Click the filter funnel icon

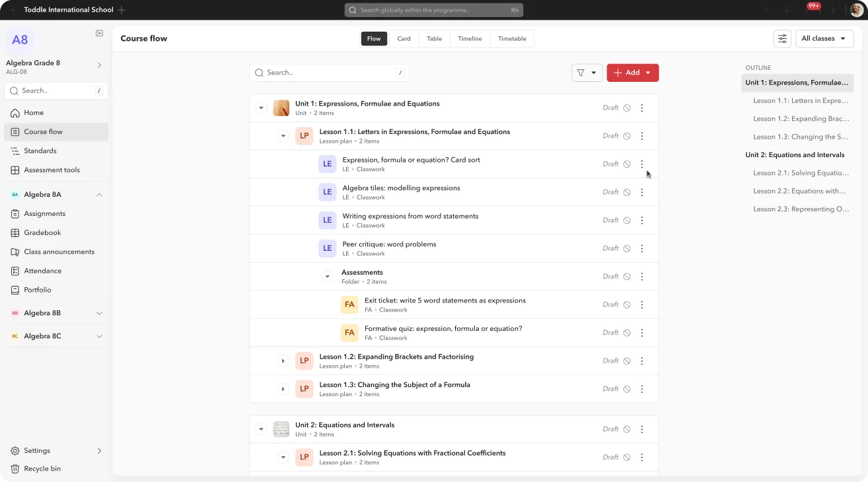tap(581, 73)
